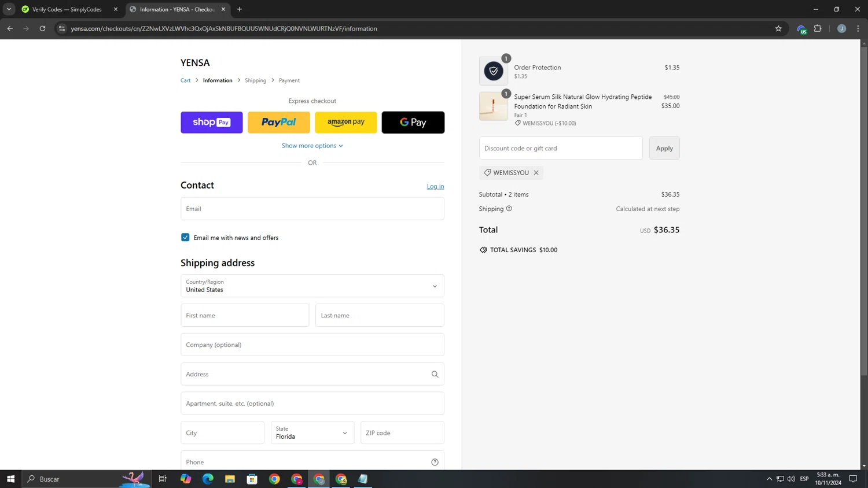Viewport: 868px width, 488px height.
Task: Click the browser back arrow
Action: point(10,28)
